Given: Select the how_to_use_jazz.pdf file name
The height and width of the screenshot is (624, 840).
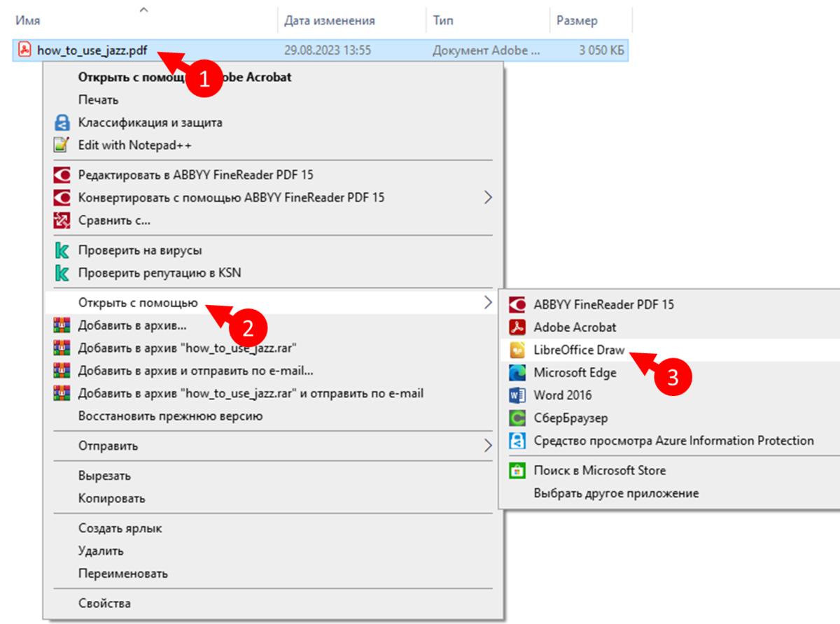Looking at the screenshot, I should [92, 50].
